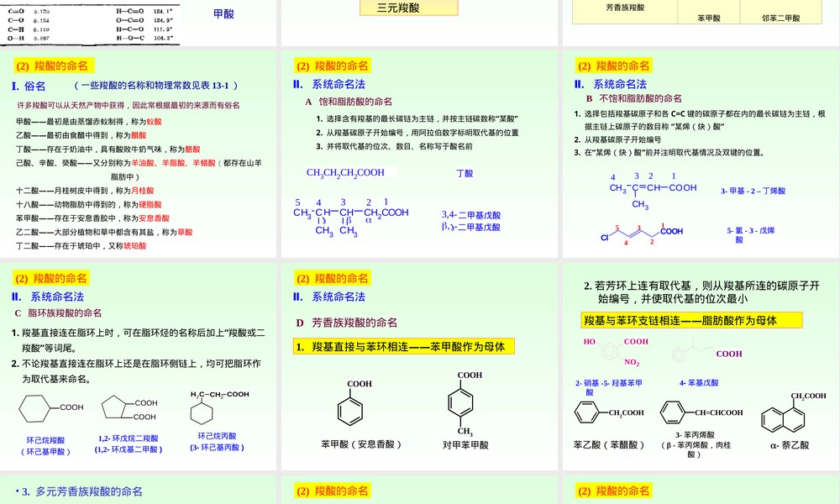The image size is (840, 504).
Task: Click the red word 月桂酸
Action: pos(143,191)
